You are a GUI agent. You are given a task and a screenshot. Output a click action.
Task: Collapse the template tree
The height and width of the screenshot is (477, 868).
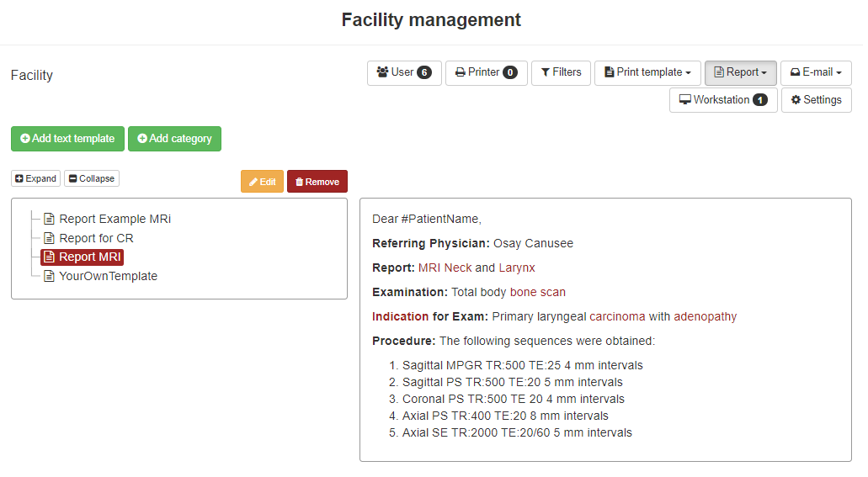pos(92,178)
